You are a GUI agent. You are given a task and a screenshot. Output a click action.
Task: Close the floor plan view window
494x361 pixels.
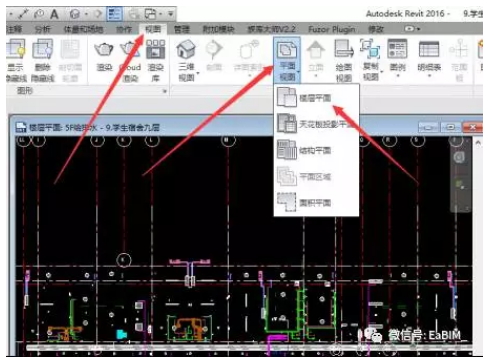pyautogui.click(x=473, y=127)
